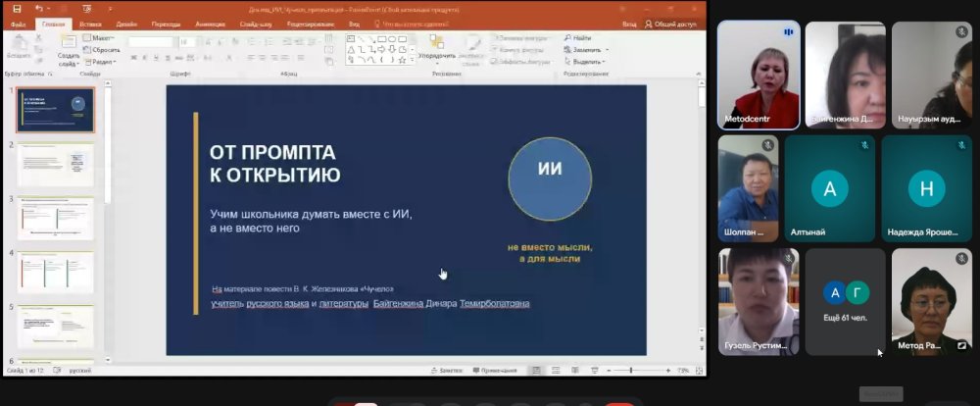This screenshot has height=406, width=980.
Task: Click the Шолпан participant video tile
Action: click(x=748, y=188)
